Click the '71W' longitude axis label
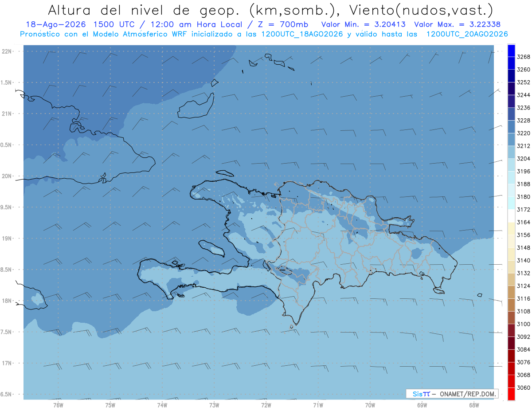Viewport: 532px width, 411px height. [318, 405]
